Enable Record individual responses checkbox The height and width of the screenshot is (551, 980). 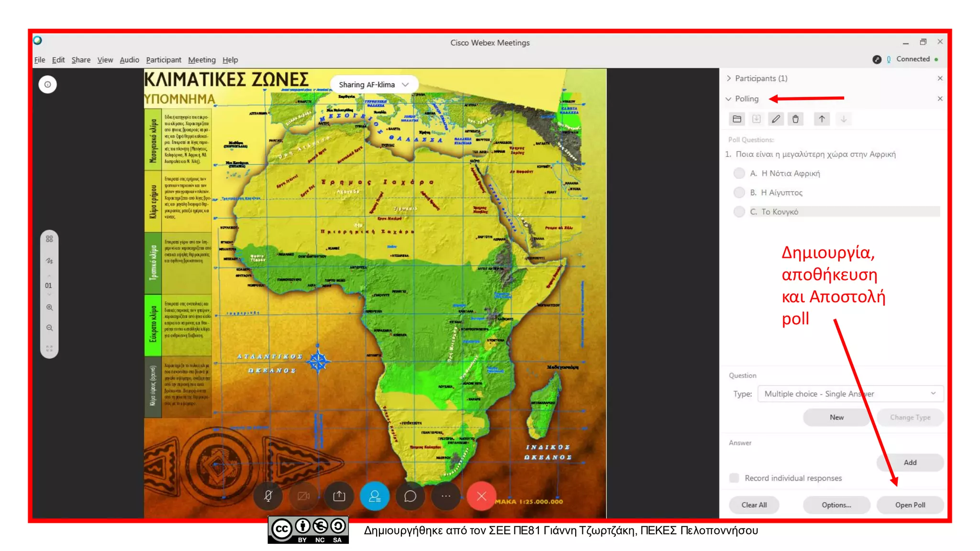(734, 478)
